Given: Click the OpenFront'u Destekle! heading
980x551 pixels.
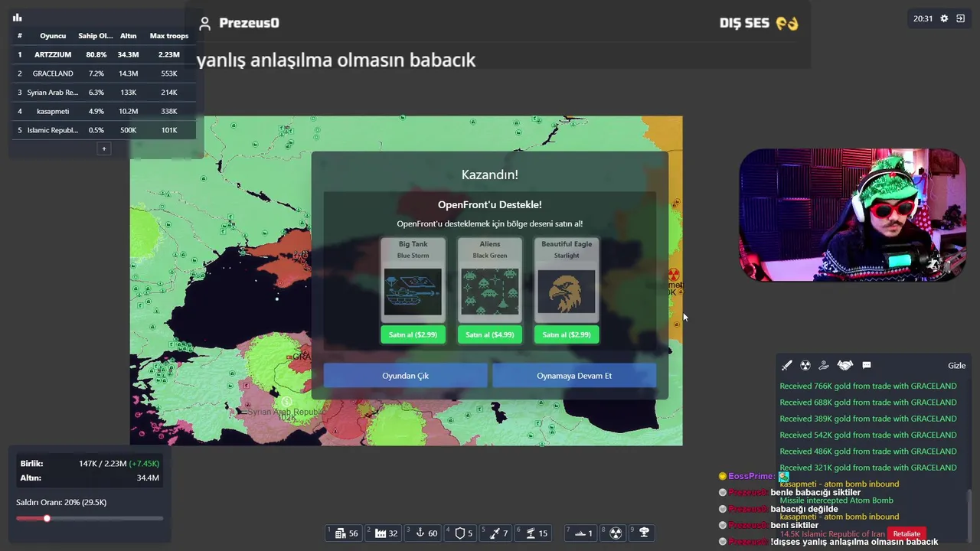Looking at the screenshot, I should pyautogui.click(x=490, y=204).
